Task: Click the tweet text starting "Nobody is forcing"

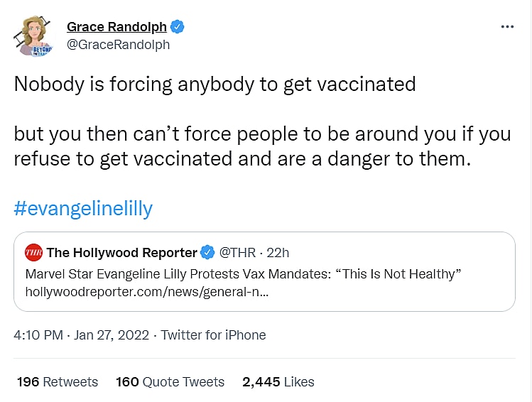Action: point(215,84)
